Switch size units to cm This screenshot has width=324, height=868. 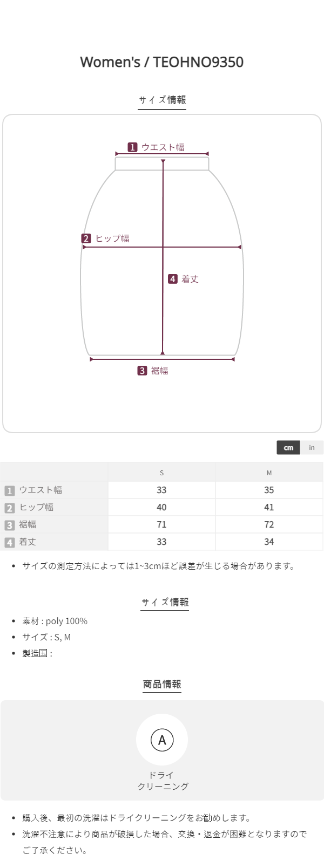(288, 448)
